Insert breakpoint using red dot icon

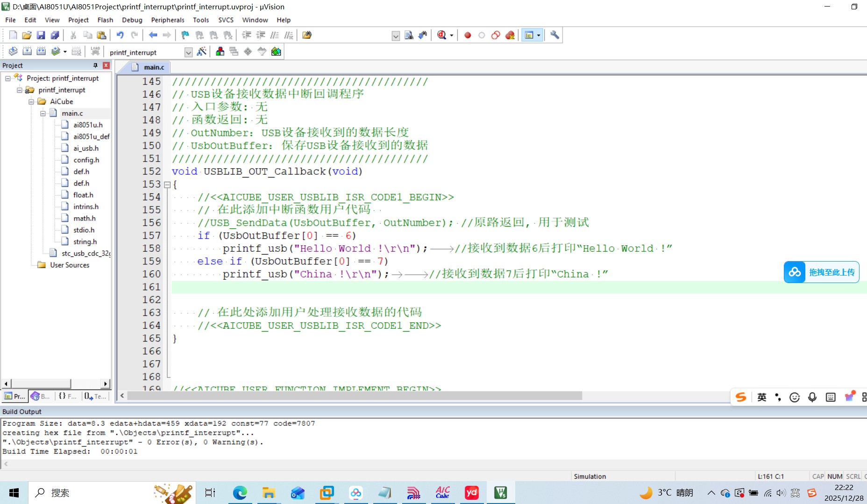[468, 35]
